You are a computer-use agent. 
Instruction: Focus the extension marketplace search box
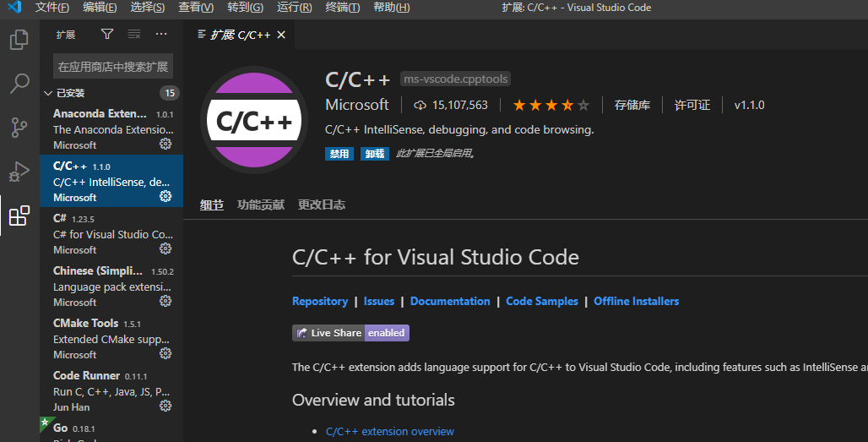tap(113, 67)
